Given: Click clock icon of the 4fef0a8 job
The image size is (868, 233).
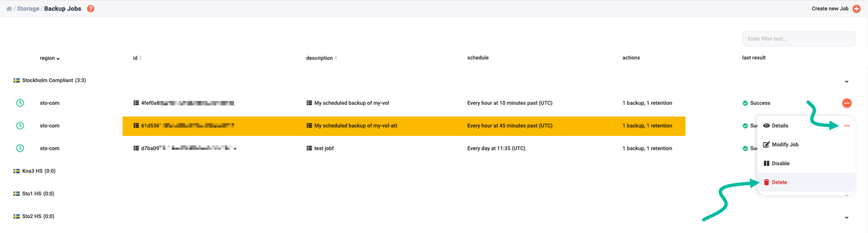Looking at the screenshot, I should coord(20,103).
